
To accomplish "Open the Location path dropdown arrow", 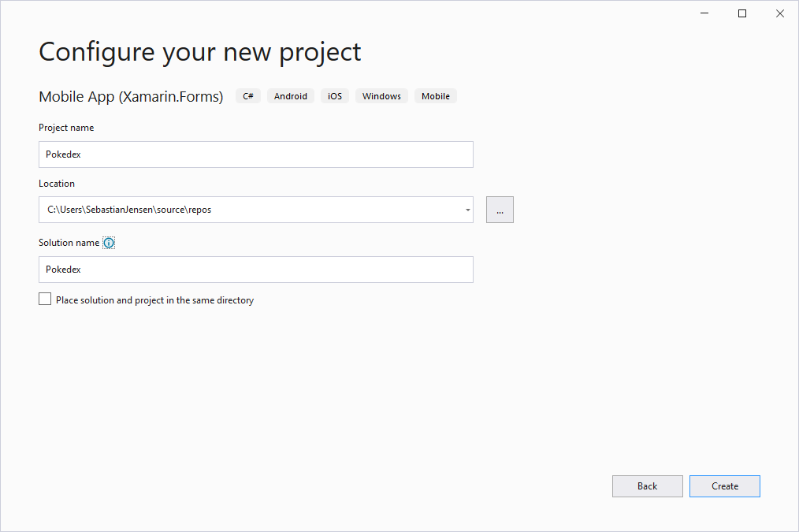I will [x=467, y=210].
